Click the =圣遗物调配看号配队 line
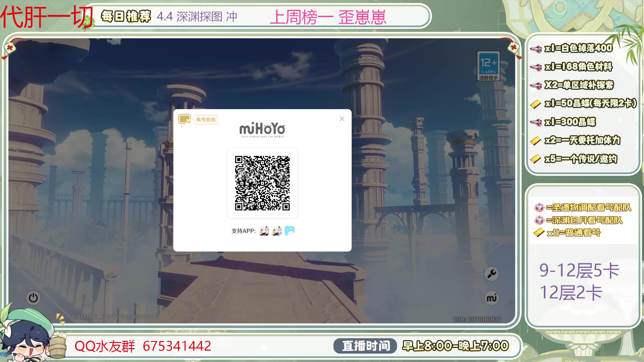This screenshot has height=362, width=644. click(x=589, y=208)
